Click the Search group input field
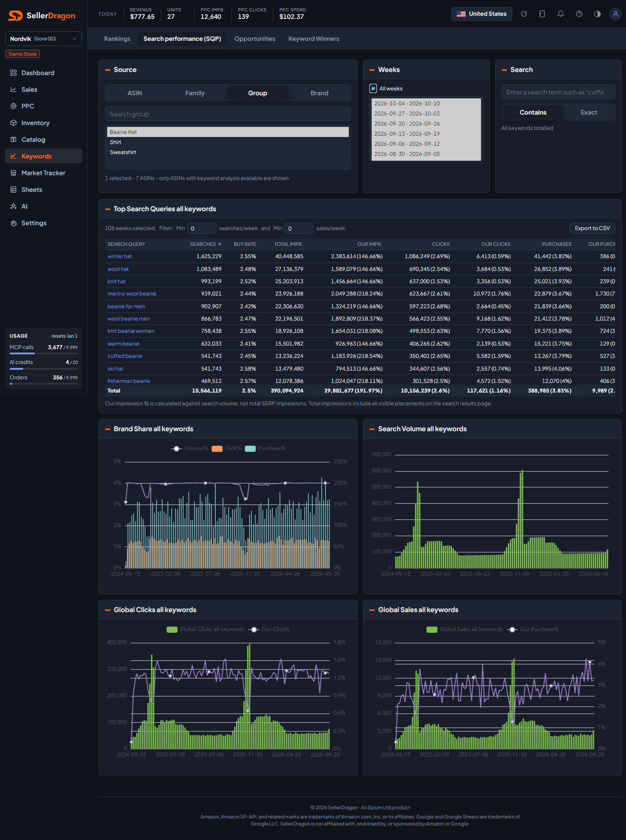 click(x=228, y=114)
